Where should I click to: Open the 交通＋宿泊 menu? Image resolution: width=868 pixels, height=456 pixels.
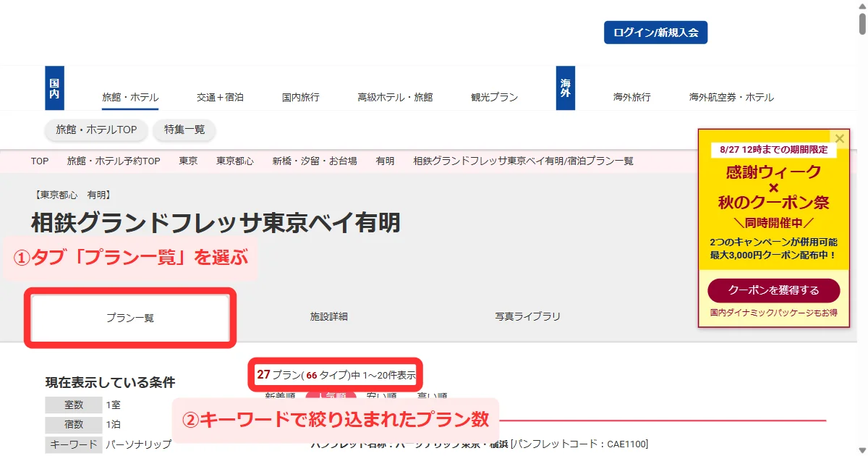(x=220, y=97)
